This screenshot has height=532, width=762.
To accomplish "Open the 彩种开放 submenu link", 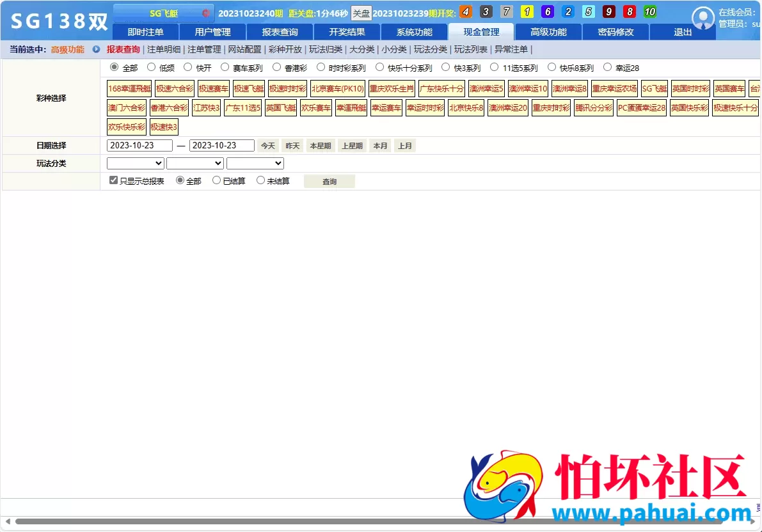I will tap(285, 50).
